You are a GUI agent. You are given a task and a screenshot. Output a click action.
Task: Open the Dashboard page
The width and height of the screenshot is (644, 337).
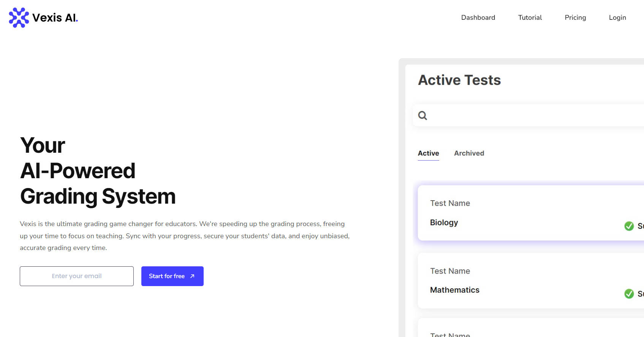click(x=478, y=17)
